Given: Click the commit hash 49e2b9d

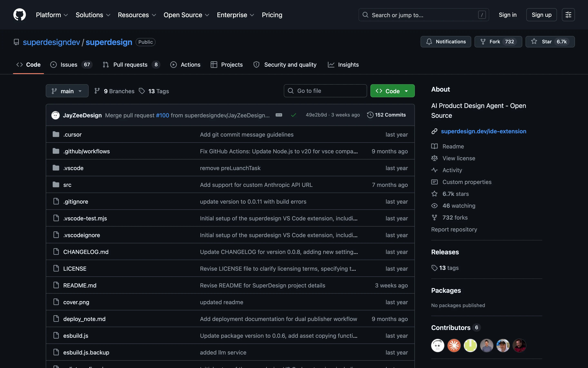Looking at the screenshot, I should [x=316, y=115].
